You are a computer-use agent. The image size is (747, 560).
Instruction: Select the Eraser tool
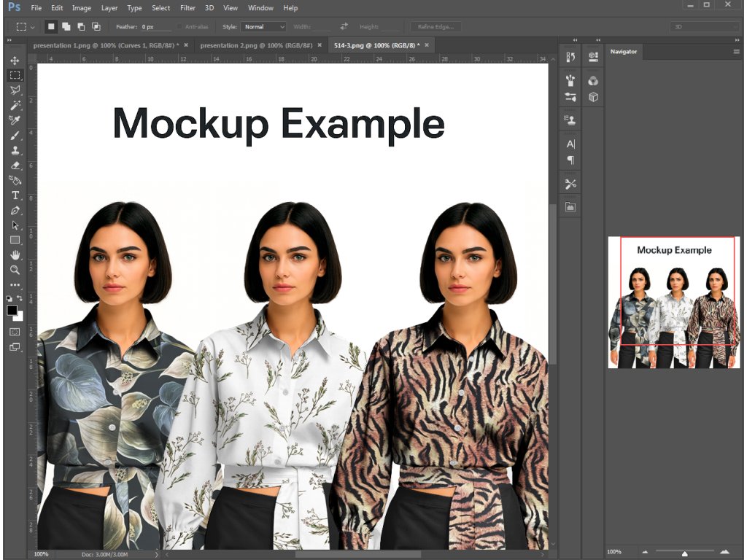(15, 166)
